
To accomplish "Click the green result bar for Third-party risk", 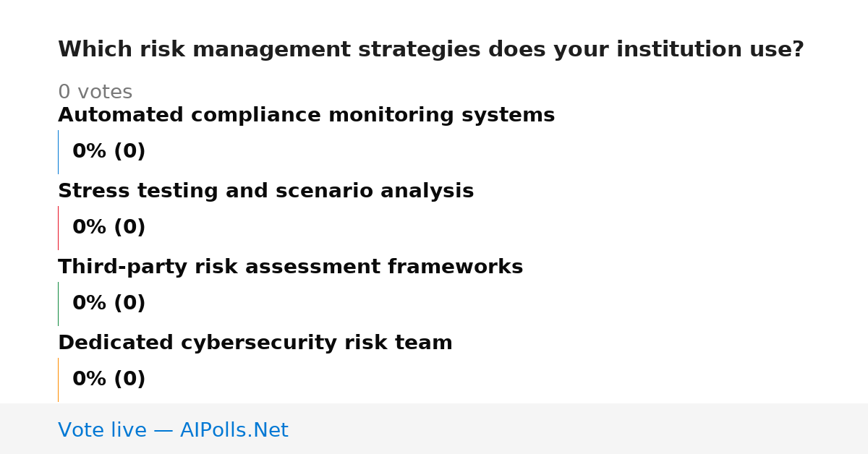I will 58,304.
